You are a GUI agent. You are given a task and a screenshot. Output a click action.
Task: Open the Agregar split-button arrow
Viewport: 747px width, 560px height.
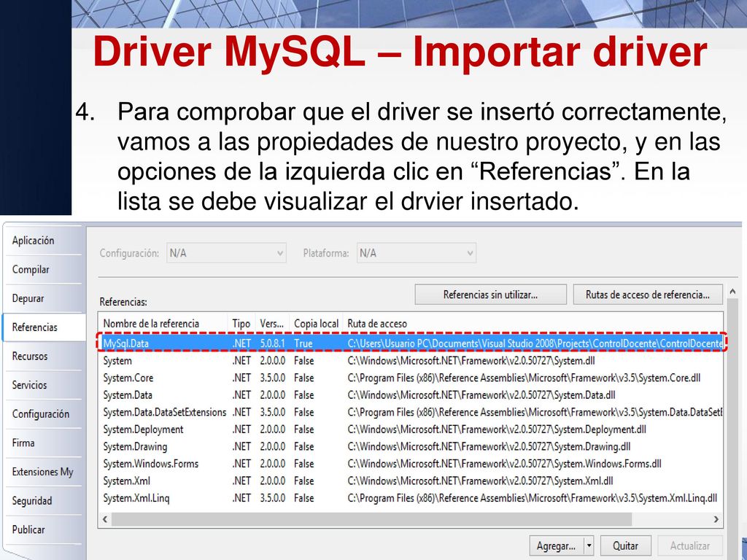(x=589, y=545)
